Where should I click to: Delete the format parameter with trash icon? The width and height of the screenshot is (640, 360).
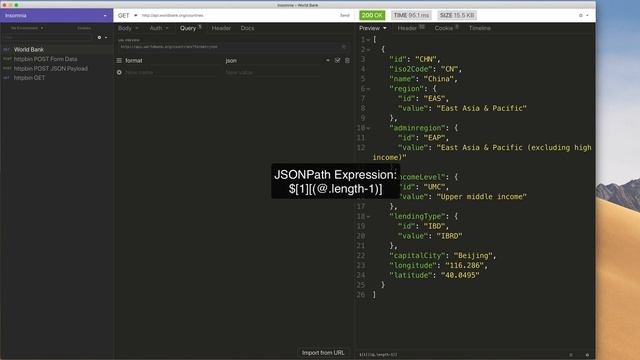[x=347, y=60]
